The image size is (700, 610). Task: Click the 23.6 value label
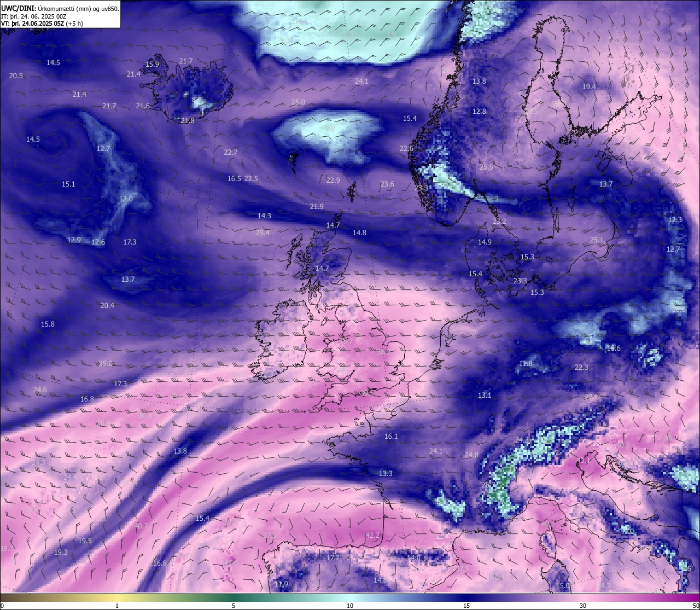click(387, 184)
